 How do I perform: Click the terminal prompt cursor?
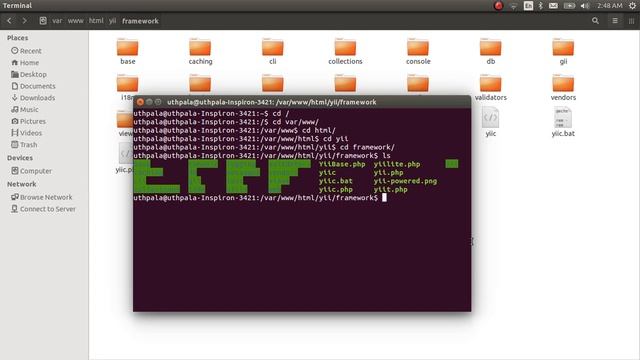click(x=384, y=198)
